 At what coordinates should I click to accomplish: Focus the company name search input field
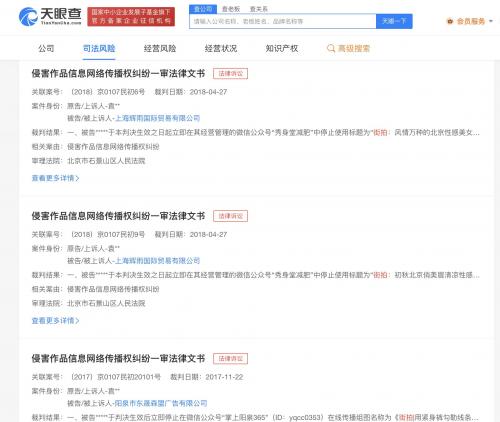(x=283, y=21)
